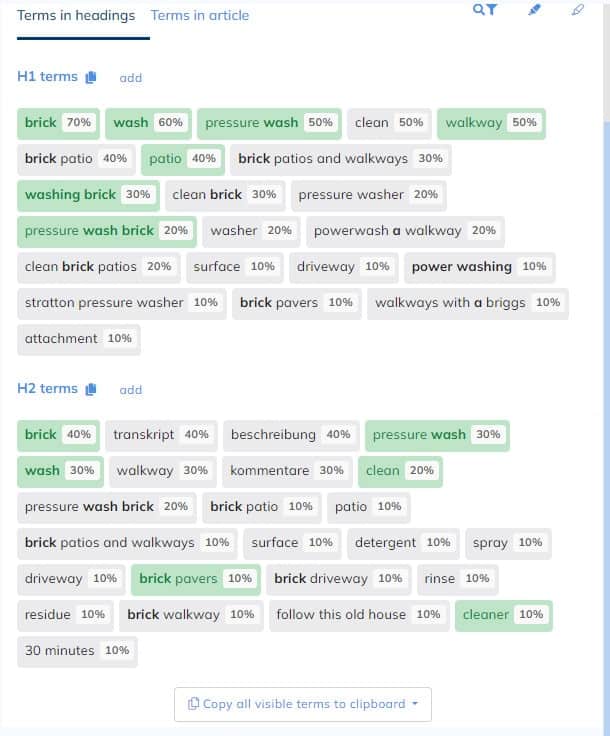Open the search filter icon
The height and width of the screenshot is (736, 610).
pos(485,9)
